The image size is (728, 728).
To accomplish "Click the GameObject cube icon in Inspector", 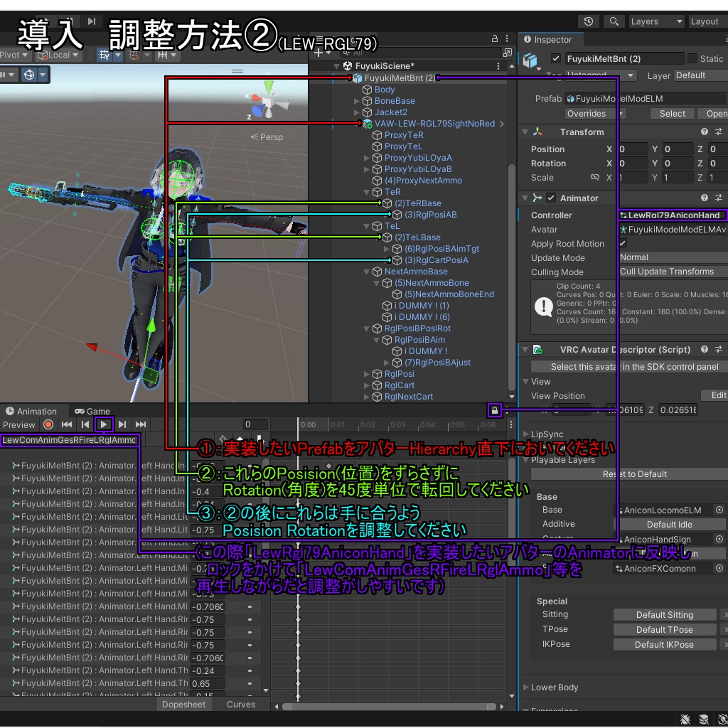I will [x=530, y=61].
